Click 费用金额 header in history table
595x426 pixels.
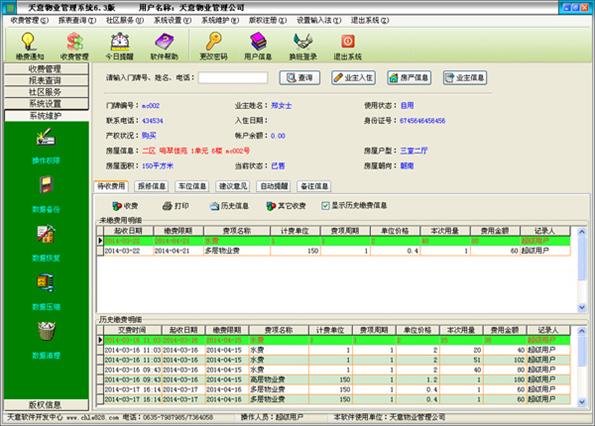point(504,330)
